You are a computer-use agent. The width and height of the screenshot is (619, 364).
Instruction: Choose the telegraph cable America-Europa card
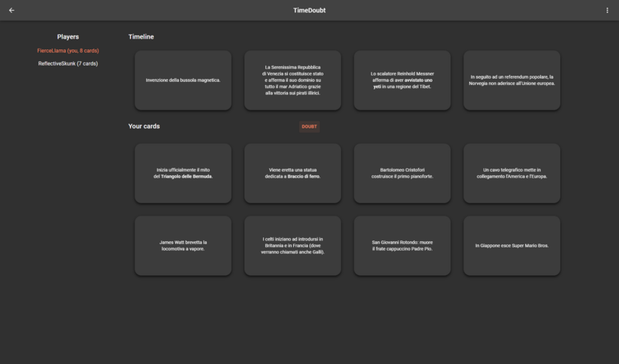(x=511, y=173)
